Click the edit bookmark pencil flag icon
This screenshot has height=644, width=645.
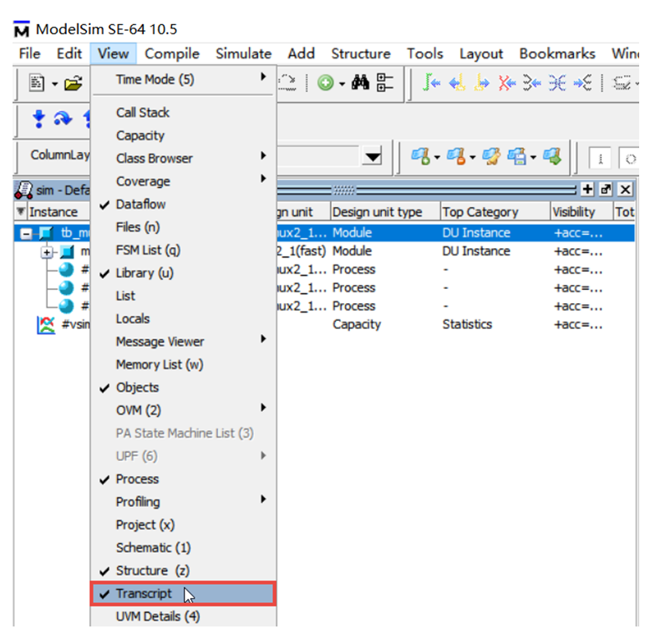pos(491,157)
